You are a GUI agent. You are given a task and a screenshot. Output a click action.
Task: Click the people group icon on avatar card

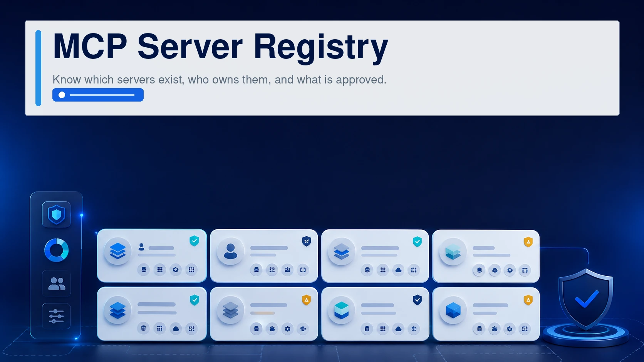(287, 270)
